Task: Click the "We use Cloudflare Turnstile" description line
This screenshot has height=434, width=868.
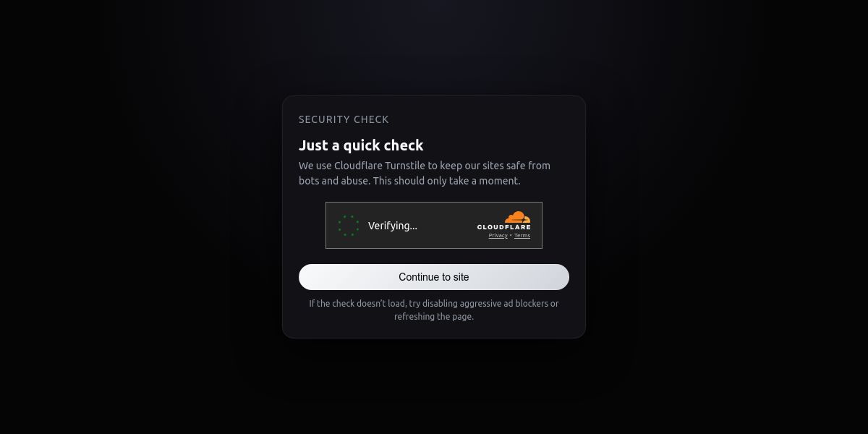Action: 425,166
